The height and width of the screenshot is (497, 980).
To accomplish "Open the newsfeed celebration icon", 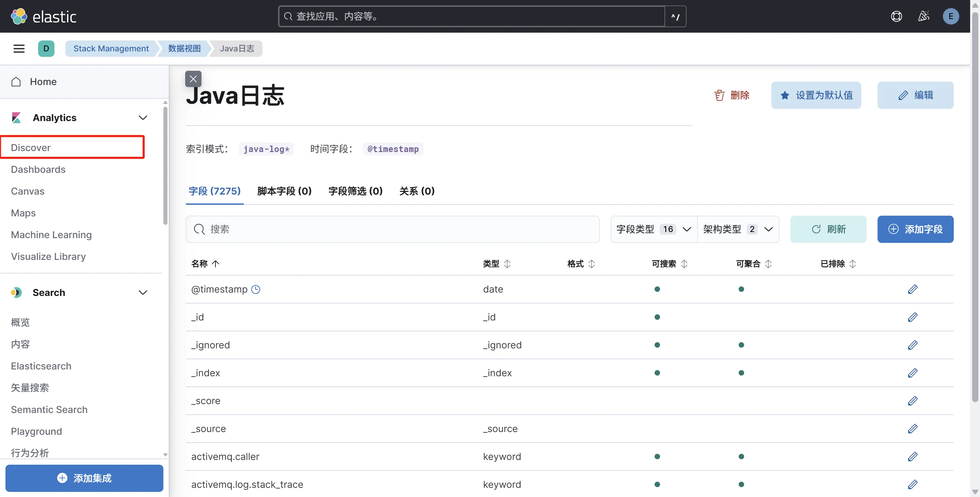I will [923, 16].
